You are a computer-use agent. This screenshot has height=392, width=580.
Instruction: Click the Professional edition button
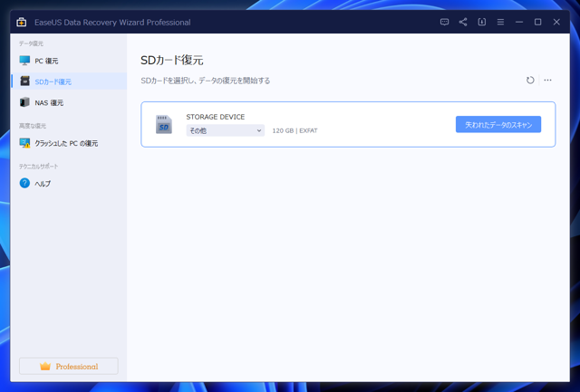pyautogui.click(x=69, y=366)
